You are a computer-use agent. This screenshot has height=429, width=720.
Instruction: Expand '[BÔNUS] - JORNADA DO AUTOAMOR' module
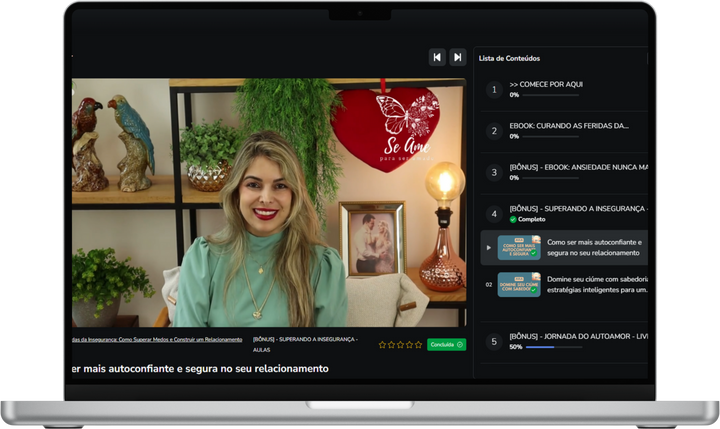coord(578,336)
